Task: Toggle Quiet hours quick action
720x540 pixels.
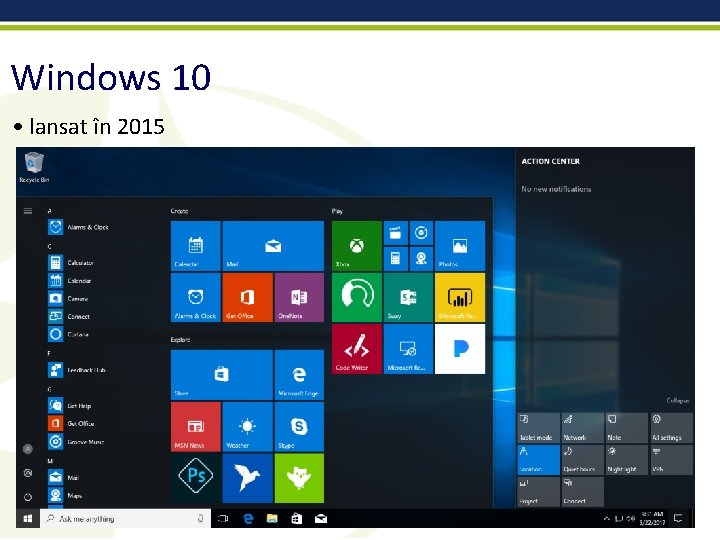Action: 583,459
